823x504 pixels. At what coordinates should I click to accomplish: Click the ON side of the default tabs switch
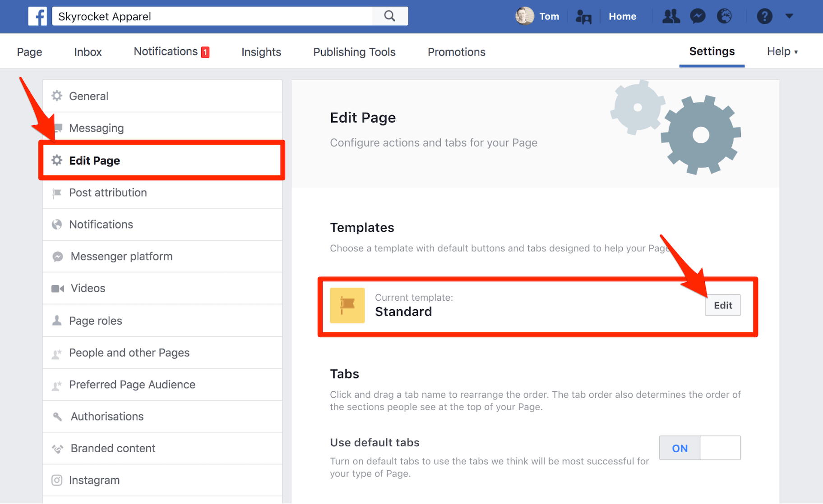click(679, 448)
